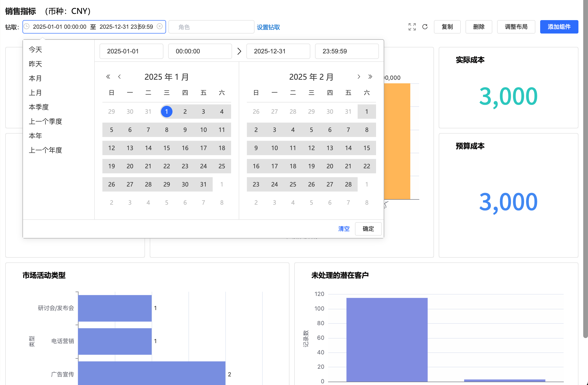This screenshot has height=385, width=588.
Task: Click the fullscreen expand icon
Action: point(412,27)
